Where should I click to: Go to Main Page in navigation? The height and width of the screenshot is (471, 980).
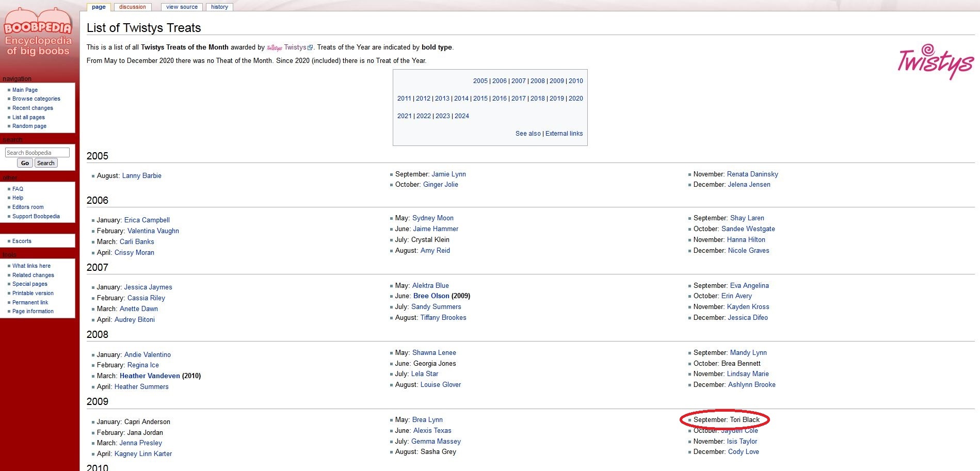coord(25,90)
